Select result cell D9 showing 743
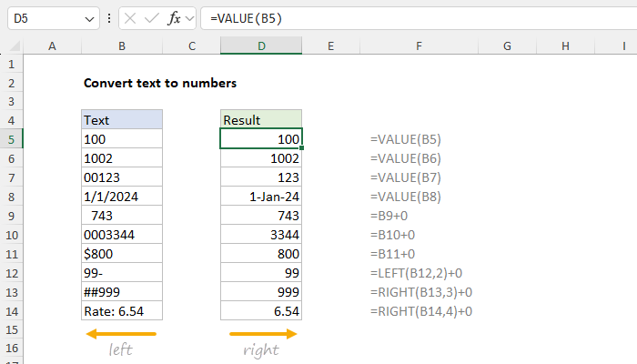The image size is (637, 364). tap(261, 216)
